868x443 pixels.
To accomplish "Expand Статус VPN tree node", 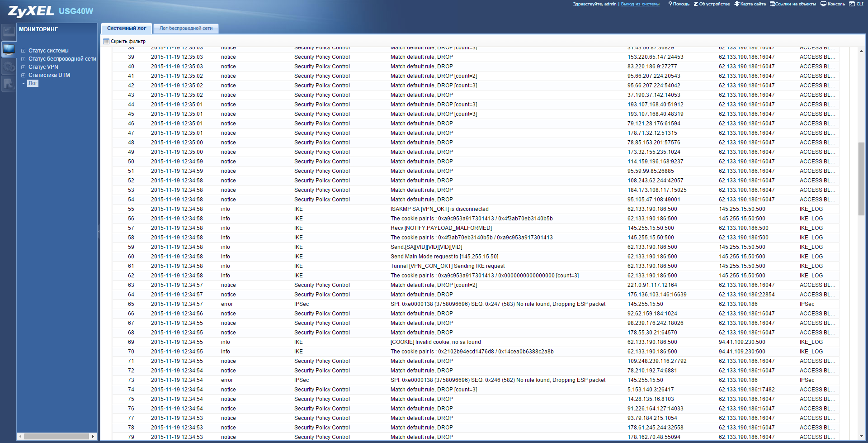I will 24,67.
